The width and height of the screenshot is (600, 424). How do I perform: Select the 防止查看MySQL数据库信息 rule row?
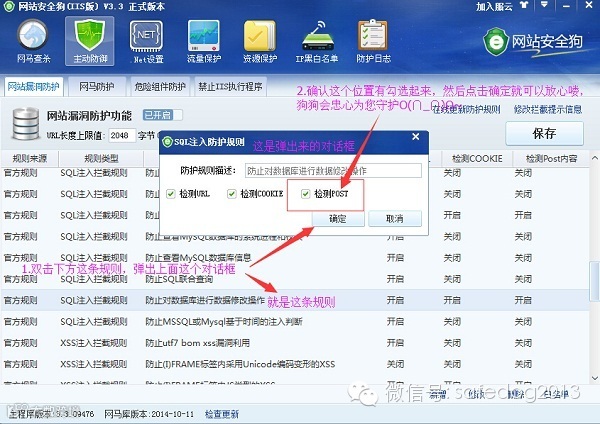(x=295, y=258)
